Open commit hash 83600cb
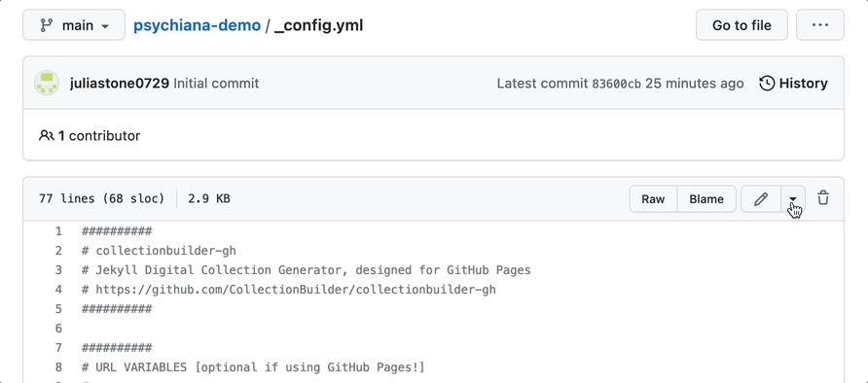The height and width of the screenshot is (383, 868). (616, 84)
